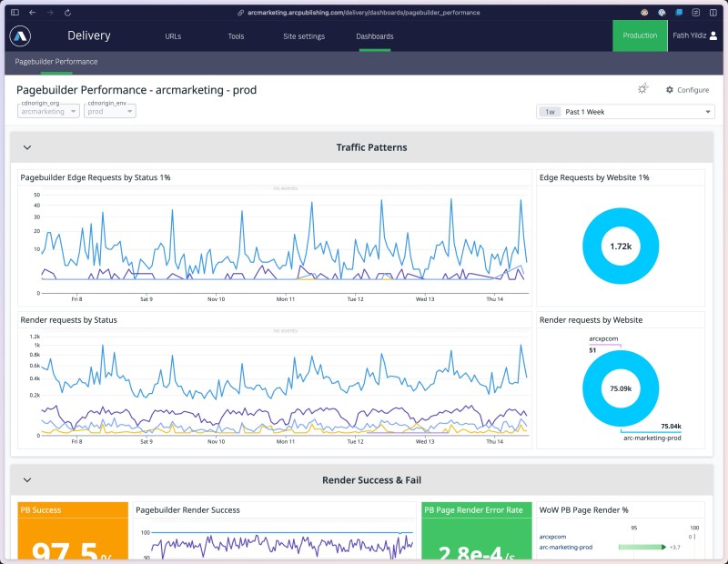Click the Edge Requests by Website widget title
The width and height of the screenshot is (728, 564).
[594, 177]
